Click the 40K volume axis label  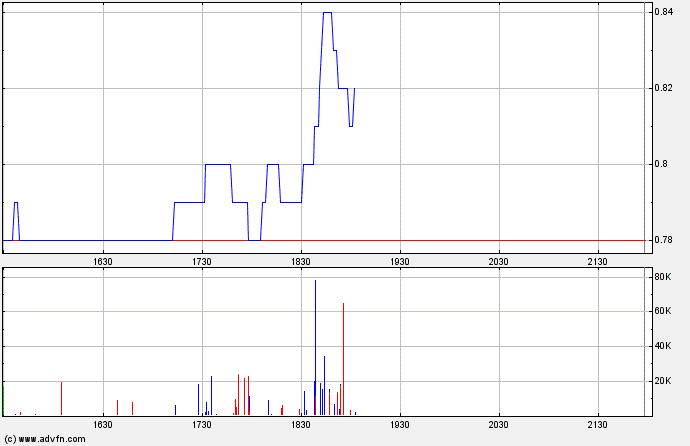(662, 346)
